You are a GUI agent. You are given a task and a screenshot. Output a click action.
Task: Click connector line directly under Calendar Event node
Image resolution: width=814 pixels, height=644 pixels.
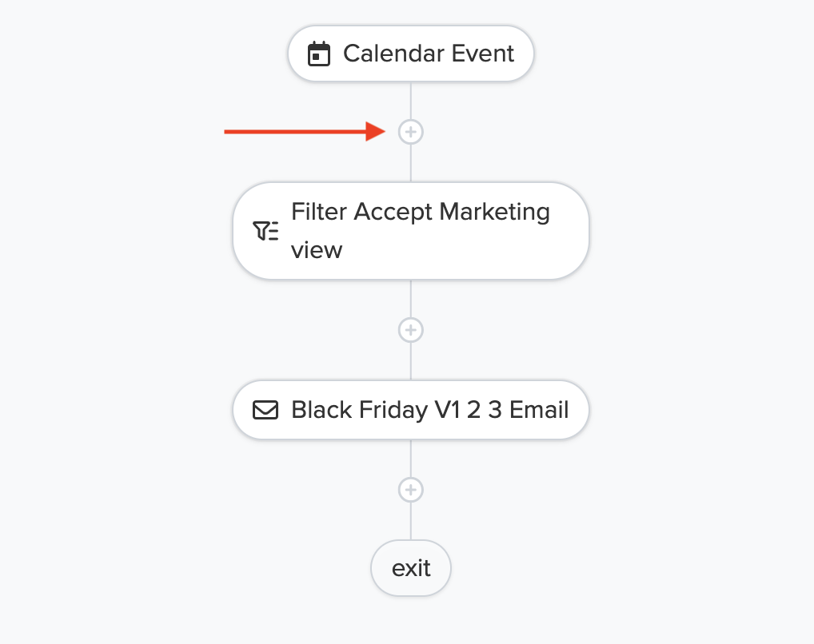point(411,100)
